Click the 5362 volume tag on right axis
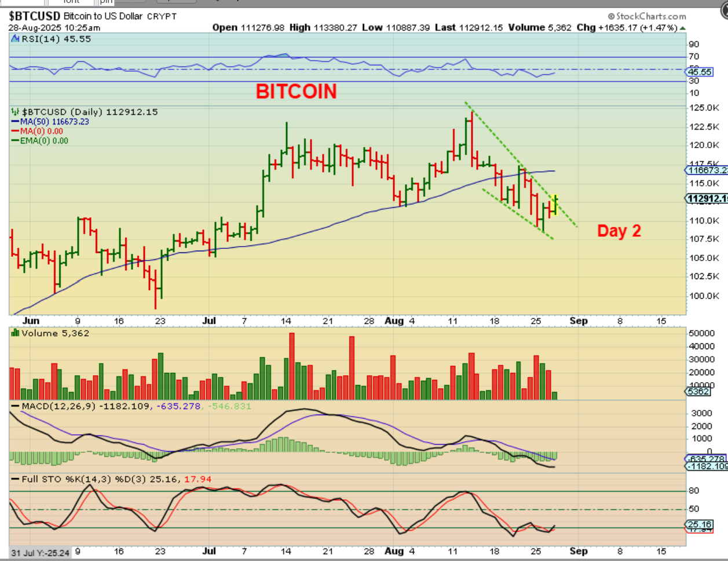The width and height of the screenshot is (728, 561). point(698,391)
